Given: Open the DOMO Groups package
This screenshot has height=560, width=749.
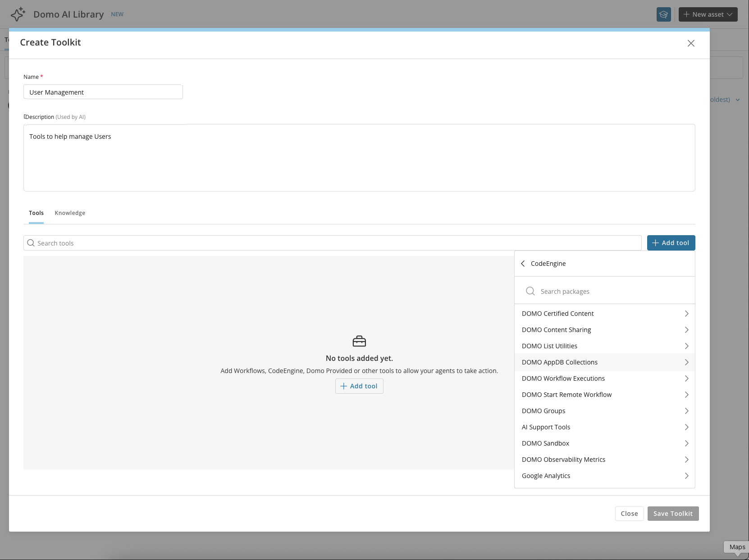Looking at the screenshot, I should point(605,411).
